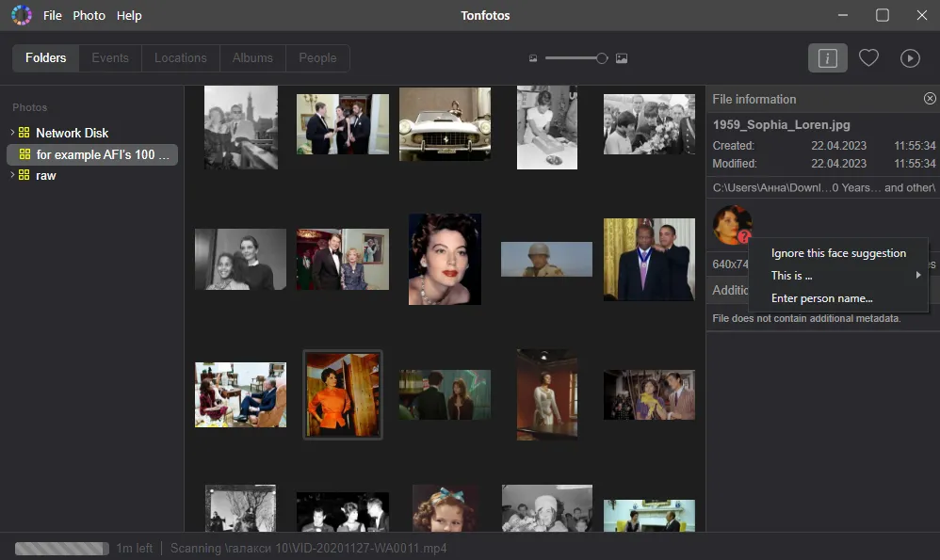Screen dimensions: 940x560
Task: Switch to the Folders tab
Action: [45, 58]
